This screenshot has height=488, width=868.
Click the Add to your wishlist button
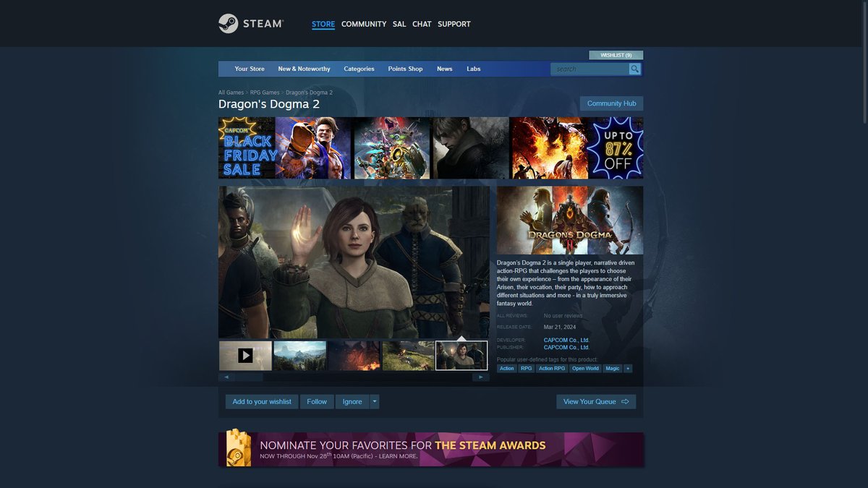coord(262,401)
